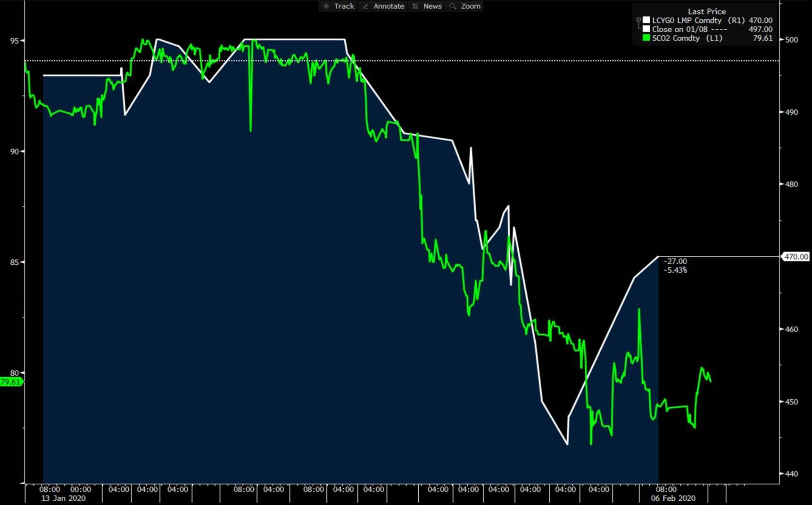This screenshot has height=505, width=812.
Task: Click the 95 tick on left axis
Action: tap(15, 41)
